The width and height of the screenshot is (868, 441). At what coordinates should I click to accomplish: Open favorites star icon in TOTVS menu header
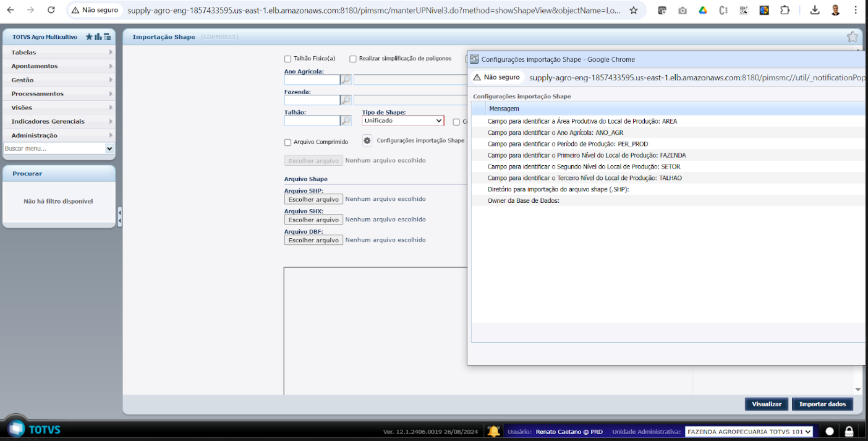pyautogui.click(x=89, y=37)
